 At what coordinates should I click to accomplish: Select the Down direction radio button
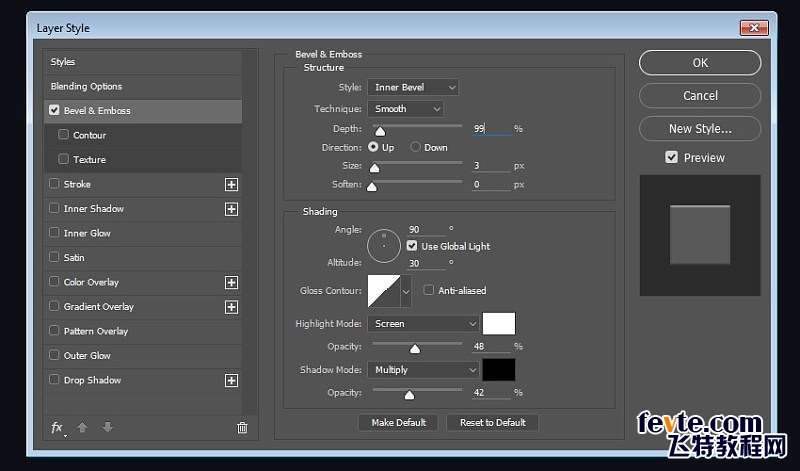[x=415, y=147]
